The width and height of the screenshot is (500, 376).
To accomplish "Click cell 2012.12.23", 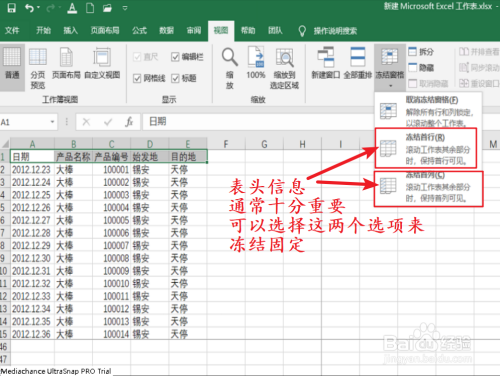I will tap(32, 170).
